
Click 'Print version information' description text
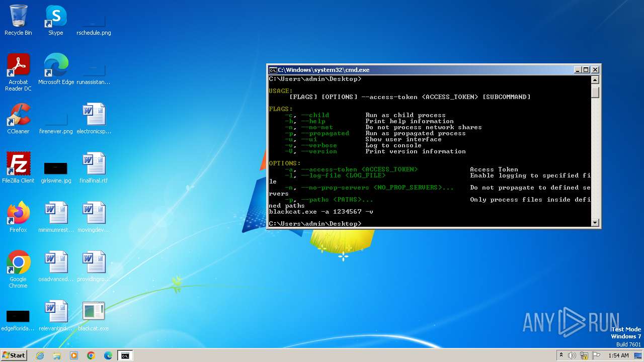tap(416, 151)
